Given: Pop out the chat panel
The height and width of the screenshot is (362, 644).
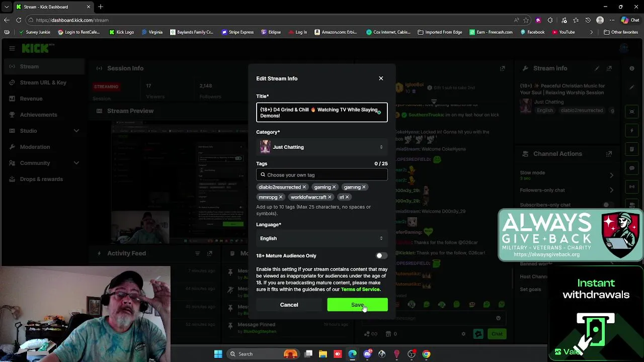Looking at the screenshot, I should tap(502, 68).
